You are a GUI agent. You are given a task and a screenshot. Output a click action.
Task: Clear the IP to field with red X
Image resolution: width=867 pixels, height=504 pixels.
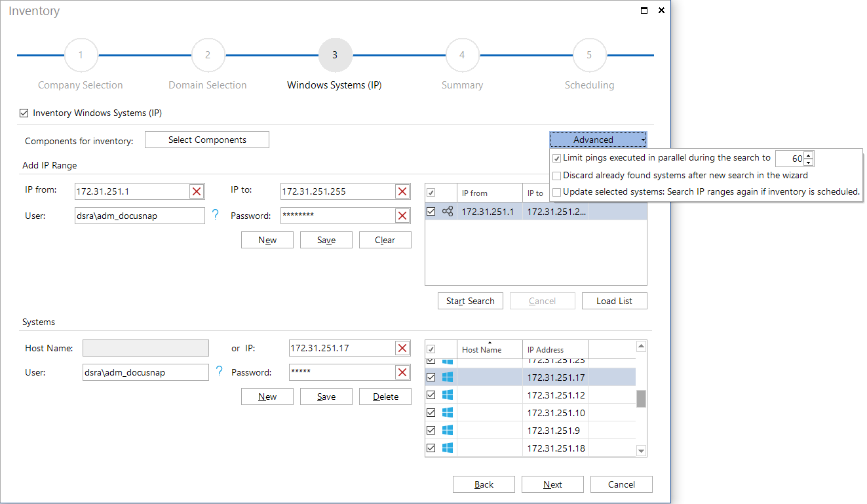coord(402,191)
